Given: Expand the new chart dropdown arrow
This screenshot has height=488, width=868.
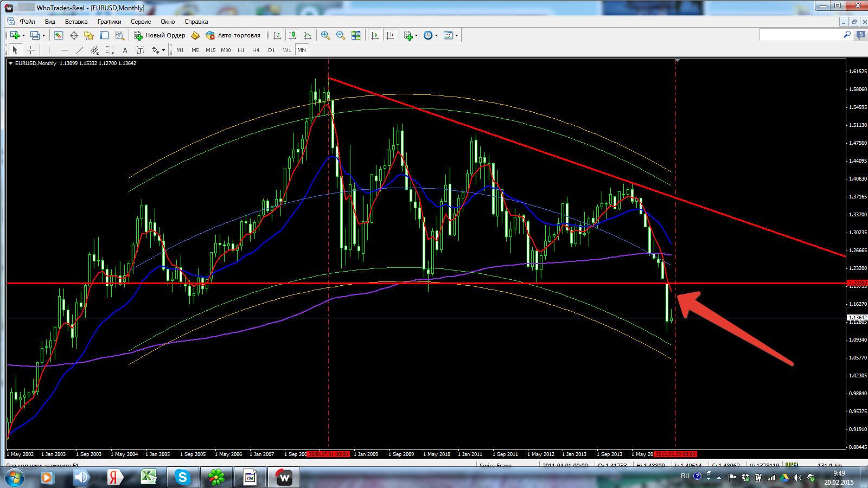Looking at the screenshot, I should click(23, 36).
